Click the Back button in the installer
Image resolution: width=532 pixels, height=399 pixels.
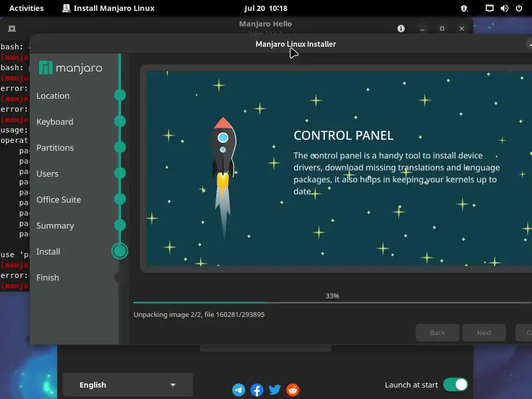437,333
